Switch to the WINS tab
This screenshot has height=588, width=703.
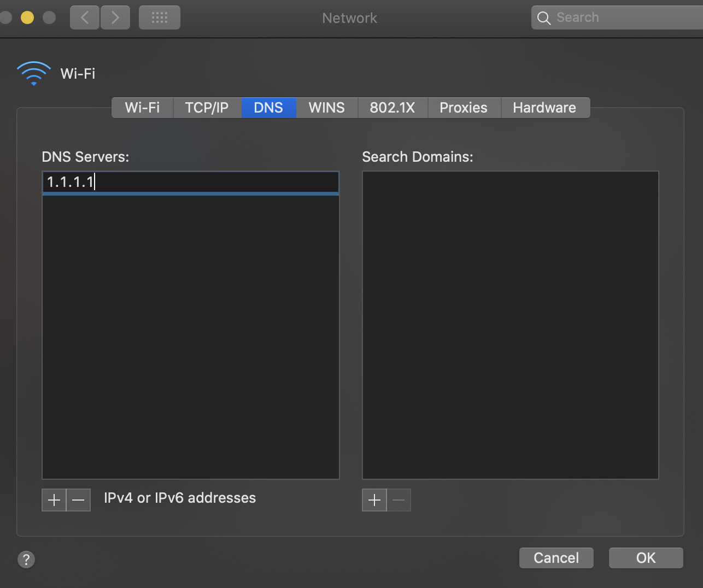(x=326, y=108)
